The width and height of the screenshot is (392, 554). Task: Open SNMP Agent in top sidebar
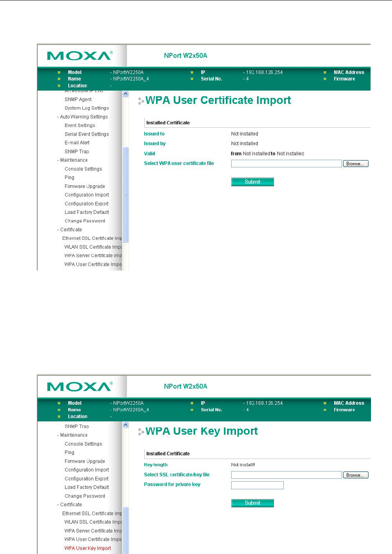click(78, 99)
